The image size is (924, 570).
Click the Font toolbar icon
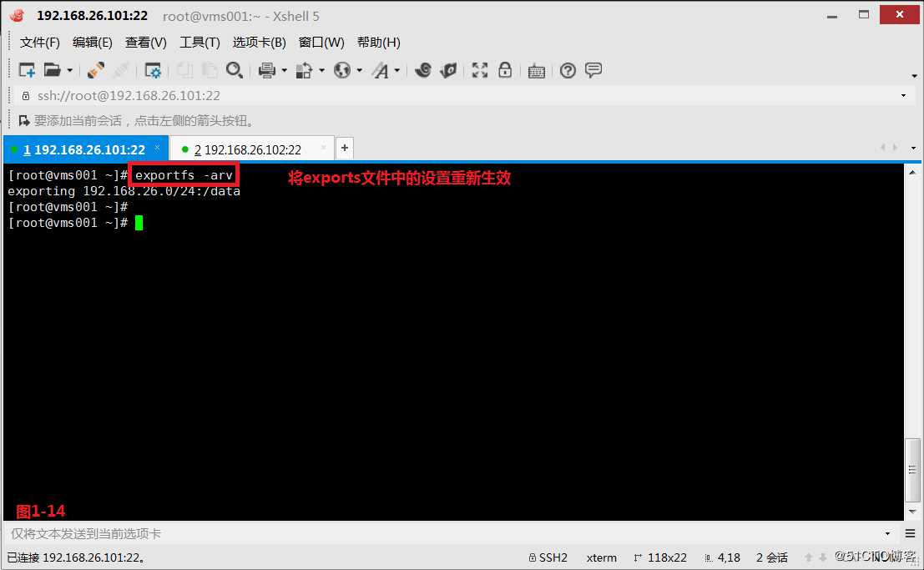(x=380, y=71)
